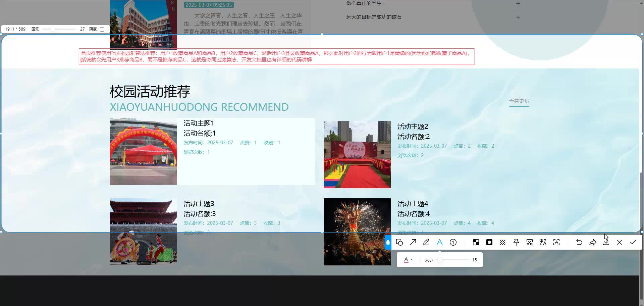
Task: Click the 活动主题1 red arch thumbnail
Action: click(x=144, y=151)
